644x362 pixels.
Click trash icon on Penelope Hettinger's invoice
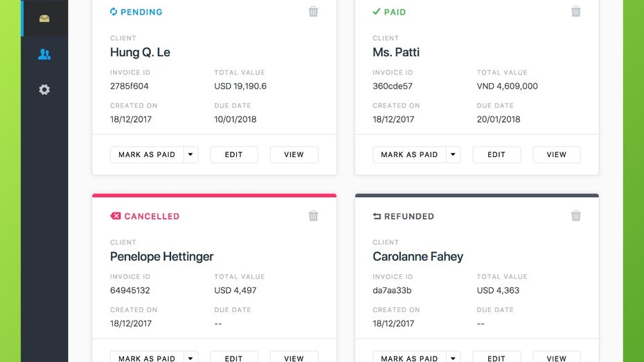[x=313, y=216]
